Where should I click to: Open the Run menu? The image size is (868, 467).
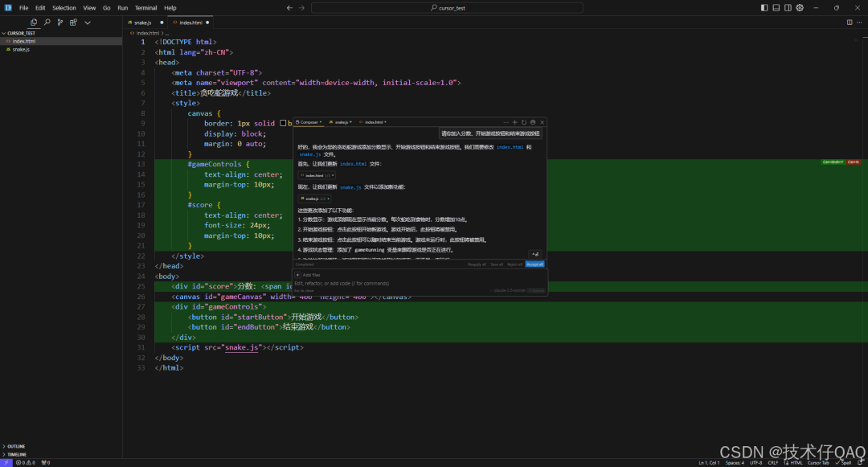point(123,8)
